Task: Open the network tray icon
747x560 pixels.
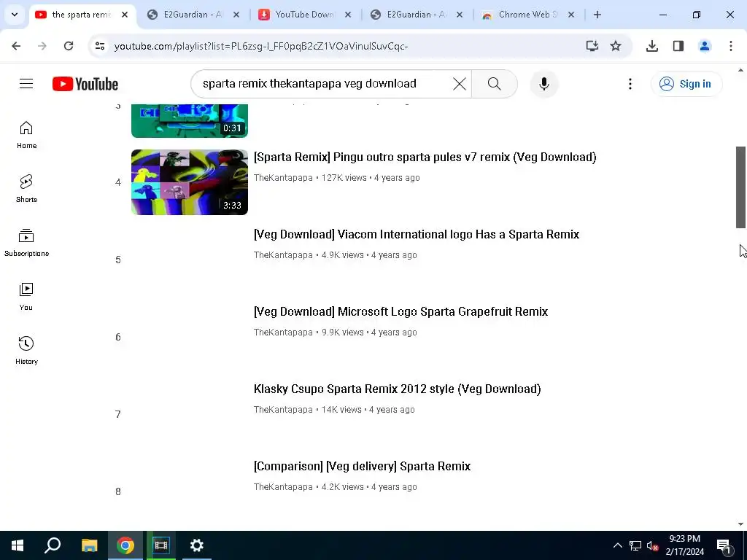Action: point(635,545)
